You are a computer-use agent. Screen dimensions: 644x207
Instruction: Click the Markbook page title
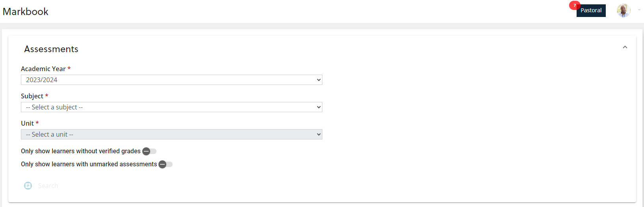click(26, 11)
